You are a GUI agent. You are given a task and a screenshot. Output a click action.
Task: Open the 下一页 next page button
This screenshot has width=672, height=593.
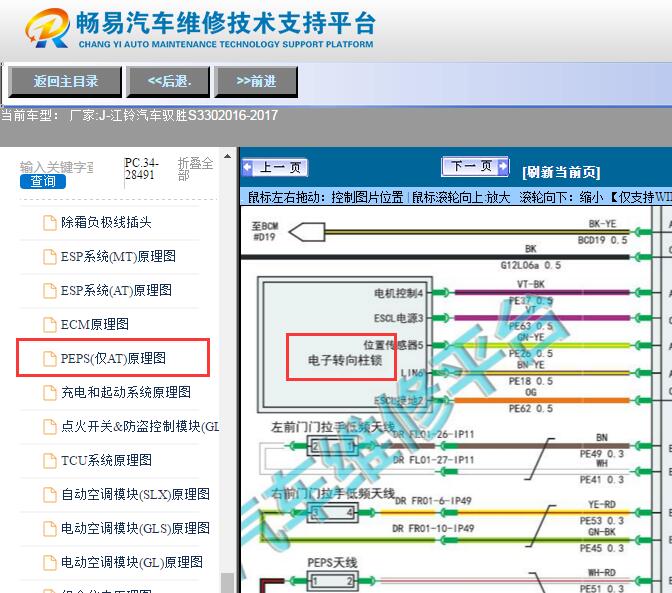(x=475, y=166)
